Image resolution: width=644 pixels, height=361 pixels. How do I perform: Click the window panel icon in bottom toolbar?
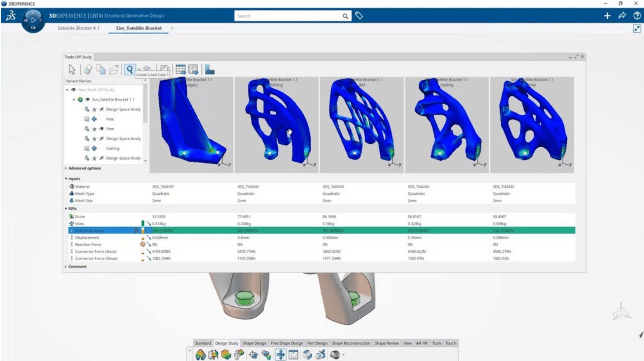293,355
